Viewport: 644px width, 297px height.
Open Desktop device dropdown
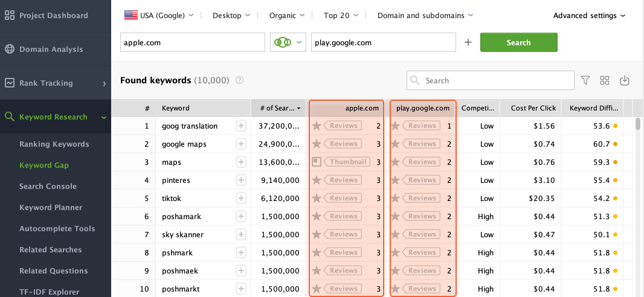click(231, 16)
